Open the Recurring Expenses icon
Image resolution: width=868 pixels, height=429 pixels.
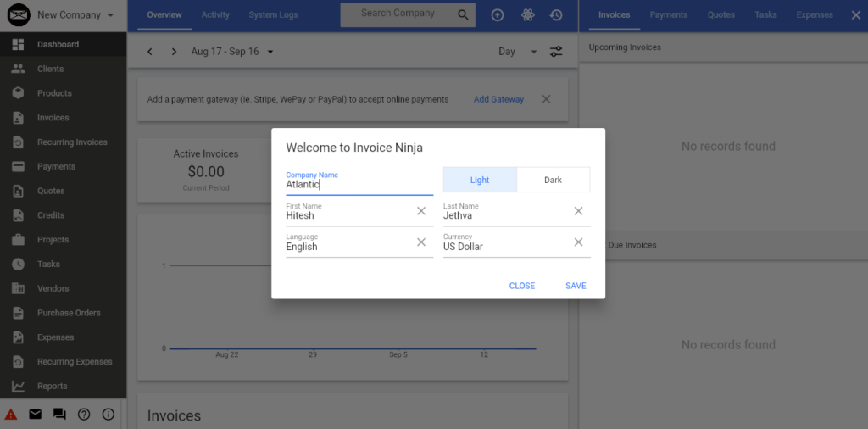click(x=19, y=361)
